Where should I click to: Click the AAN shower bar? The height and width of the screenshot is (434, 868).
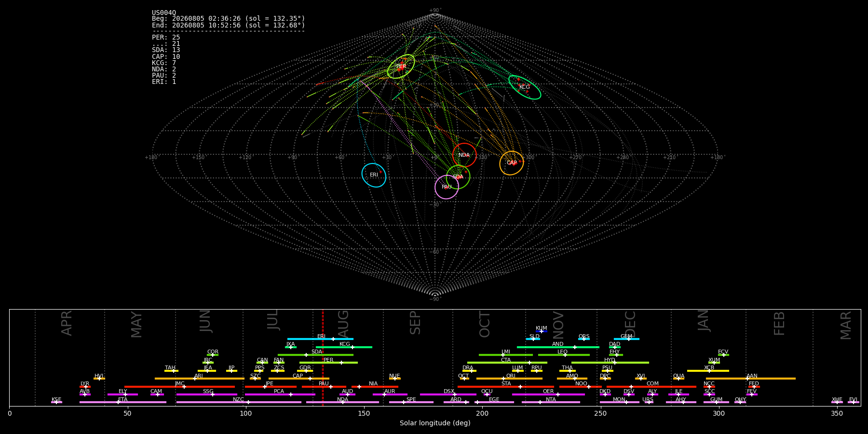(751, 379)
